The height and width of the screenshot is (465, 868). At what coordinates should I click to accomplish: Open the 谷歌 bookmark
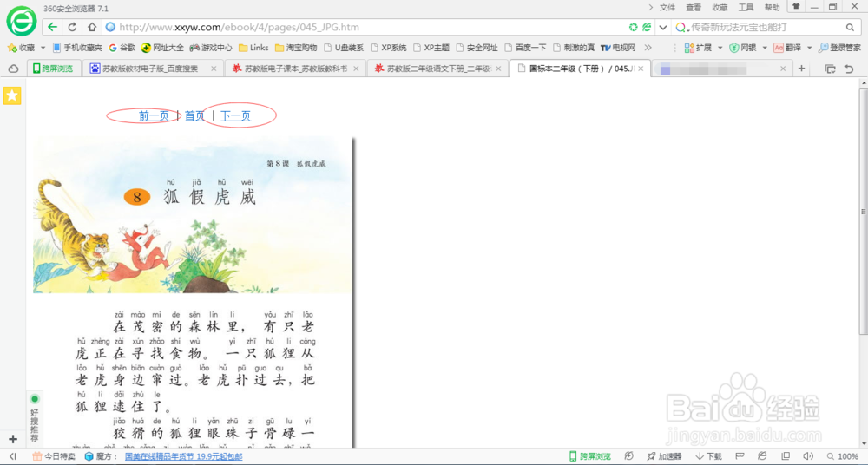click(122, 48)
